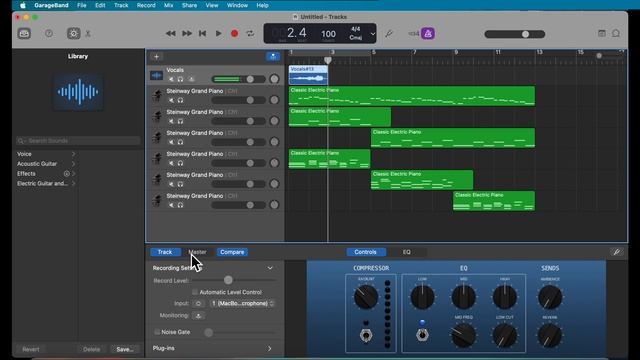Expand the Effects category chevron

[x=73, y=174]
